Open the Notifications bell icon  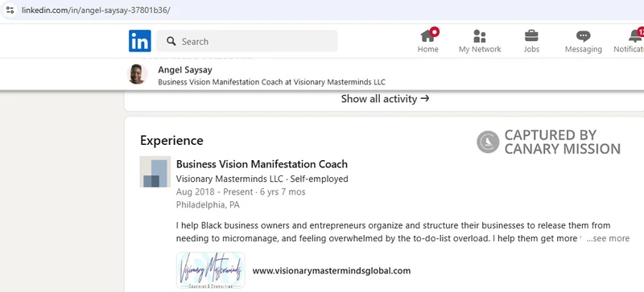[635, 36]
